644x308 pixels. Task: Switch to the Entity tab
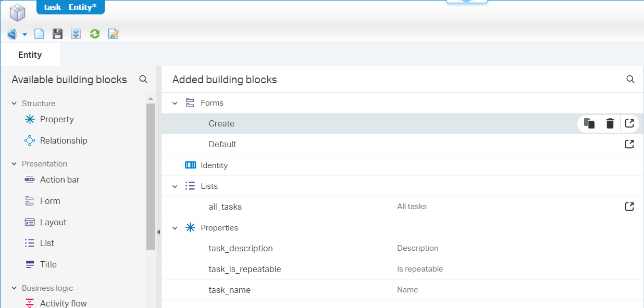[x=30, y=54]
